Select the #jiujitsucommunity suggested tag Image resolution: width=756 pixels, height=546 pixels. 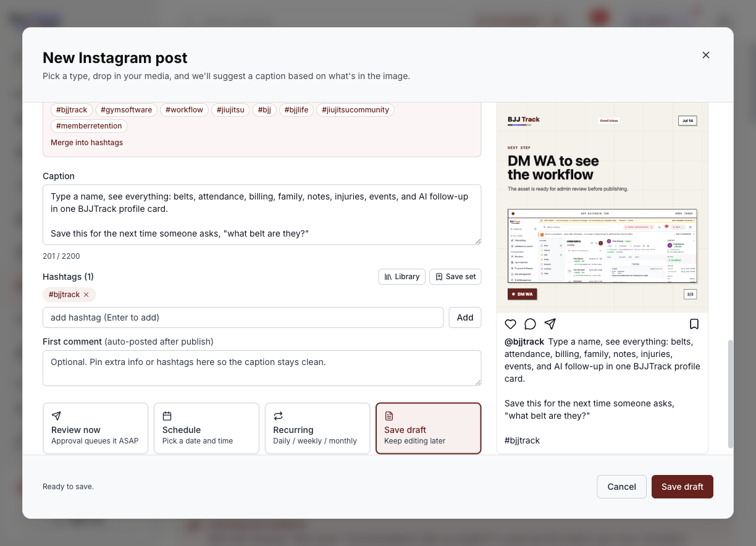point(356,110)
